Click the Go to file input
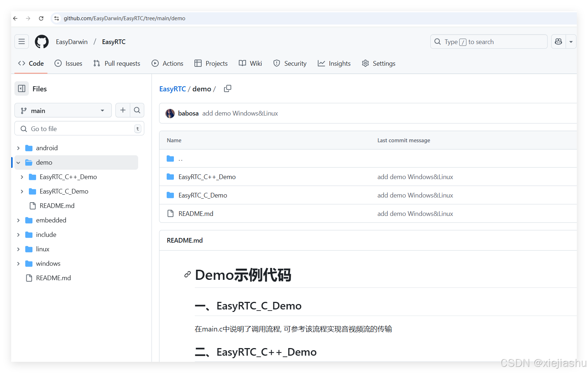 79,129
